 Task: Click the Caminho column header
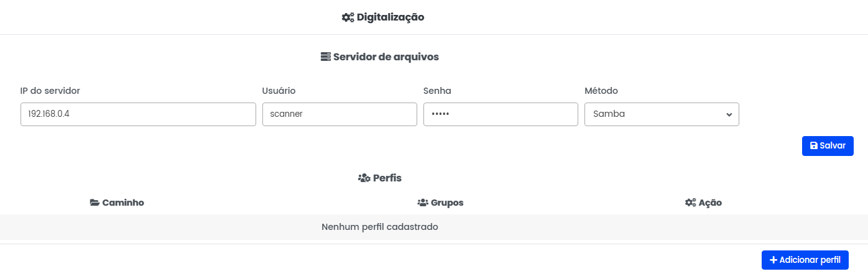pos(122,203)
